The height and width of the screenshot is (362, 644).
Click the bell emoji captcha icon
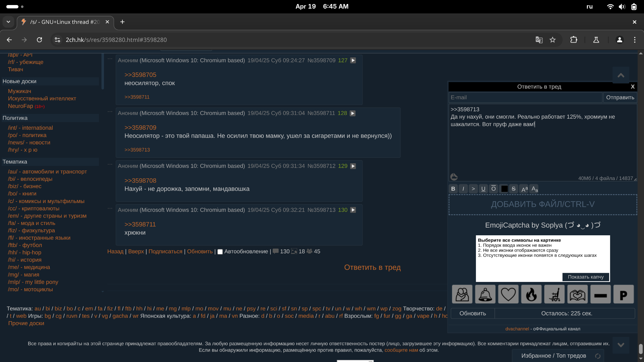tap(485, 295)
